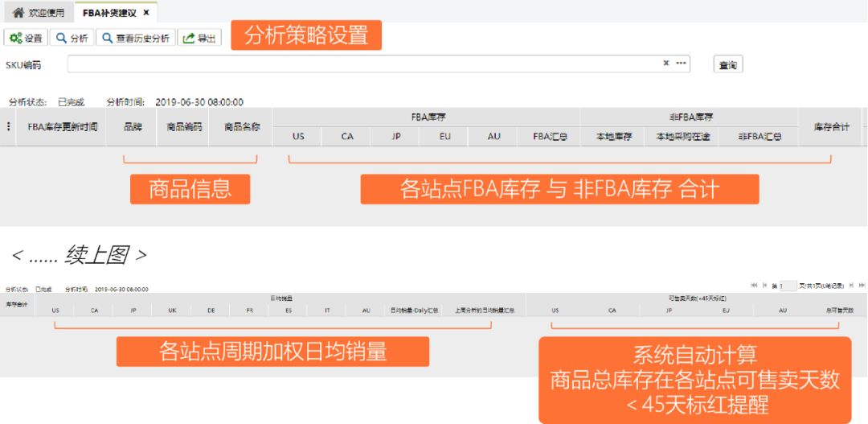
Task: Click the page number input box
Action: click(788, 286)
